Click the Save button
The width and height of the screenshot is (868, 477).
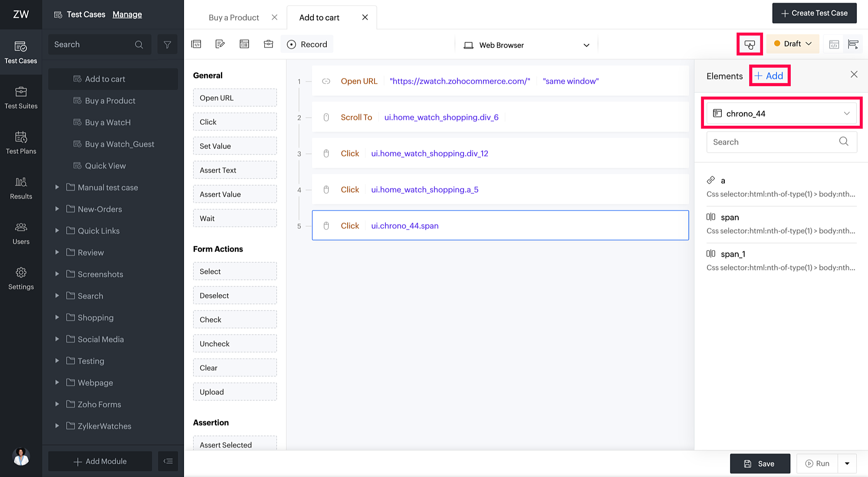point(760,464)
